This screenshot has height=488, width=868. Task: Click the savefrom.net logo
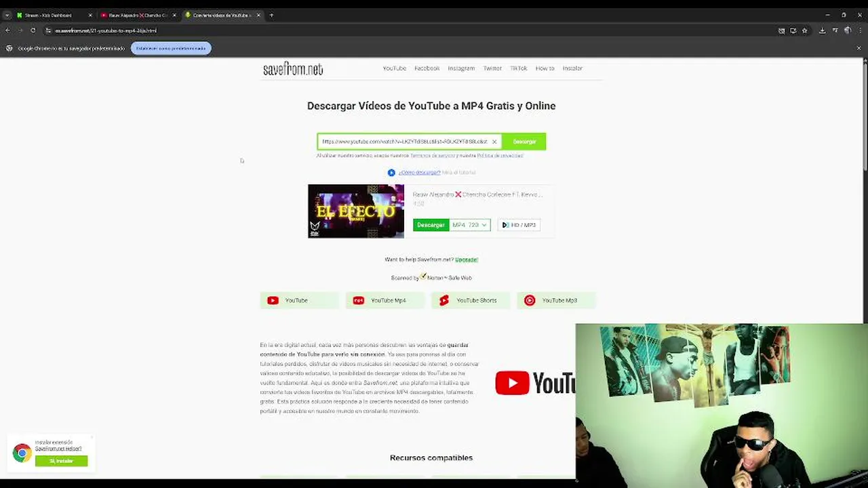click(x=293, y=68)
